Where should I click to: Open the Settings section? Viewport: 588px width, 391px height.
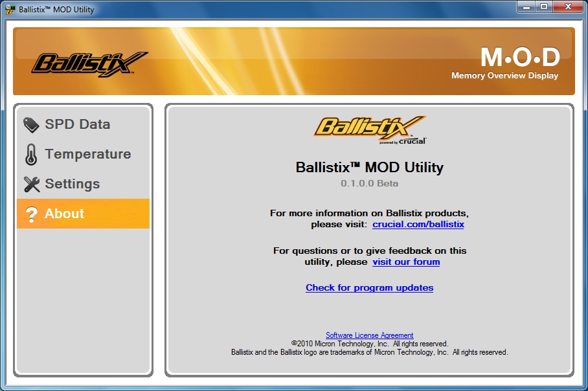84,184
